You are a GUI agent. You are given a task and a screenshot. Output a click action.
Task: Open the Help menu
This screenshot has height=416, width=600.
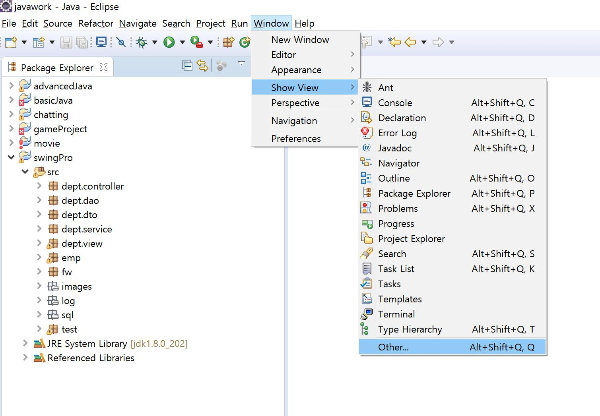coord(305,24)
